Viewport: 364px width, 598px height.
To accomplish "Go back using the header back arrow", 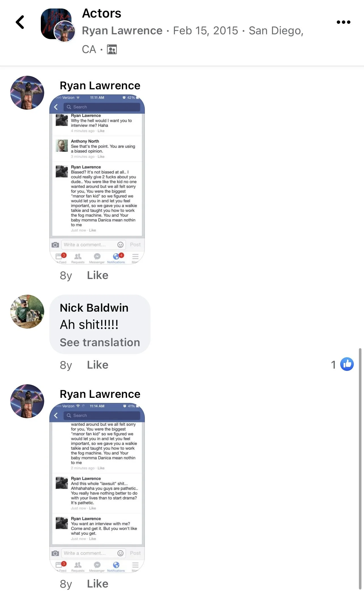I will 20,22.
